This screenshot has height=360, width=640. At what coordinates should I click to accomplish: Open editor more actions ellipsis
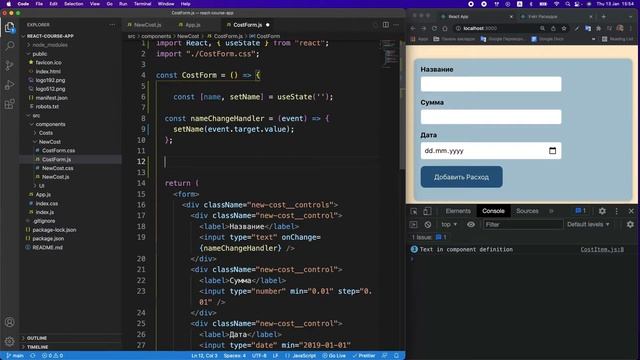click(396, 24)
